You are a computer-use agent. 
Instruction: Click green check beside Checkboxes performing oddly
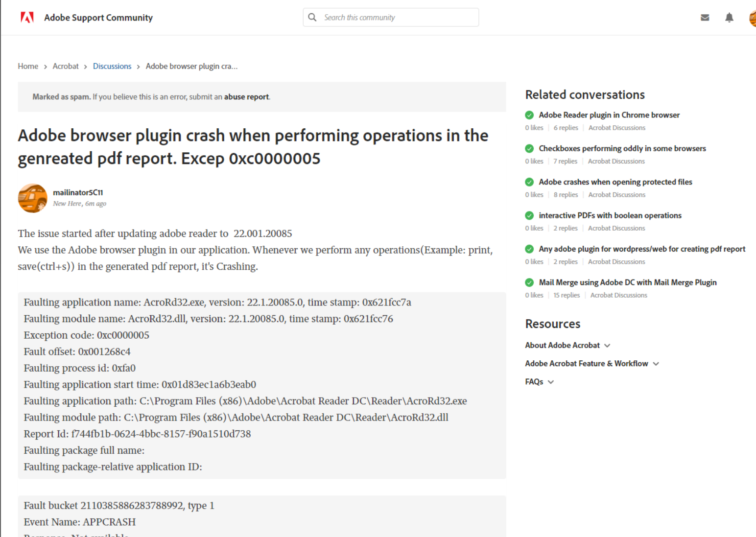click(x=529, y=148)
